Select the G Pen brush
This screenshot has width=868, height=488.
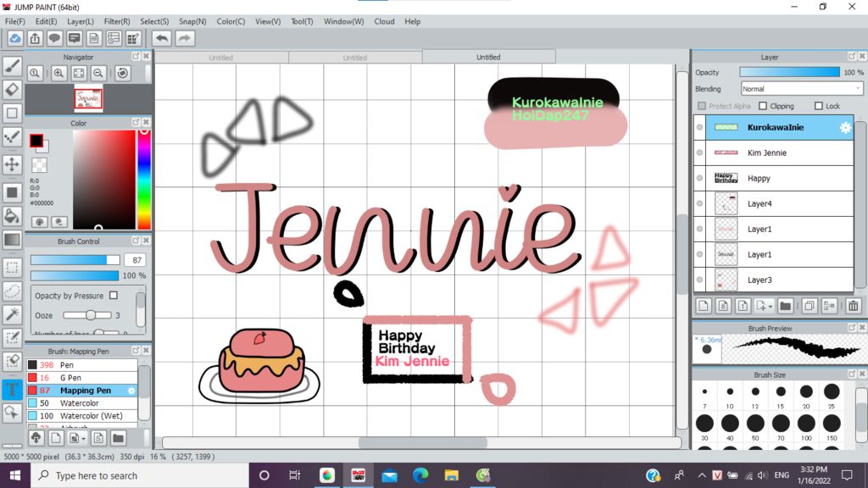[x=82, y=377]
